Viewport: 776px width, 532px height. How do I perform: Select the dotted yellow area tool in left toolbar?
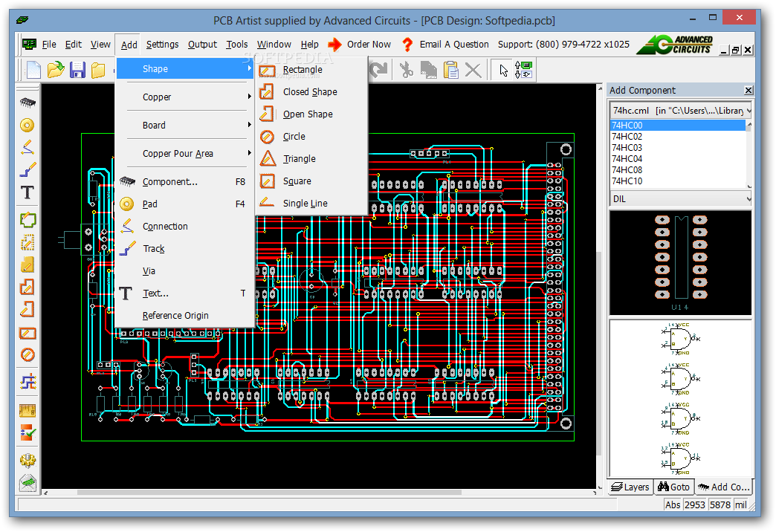(x=28, y=242)
